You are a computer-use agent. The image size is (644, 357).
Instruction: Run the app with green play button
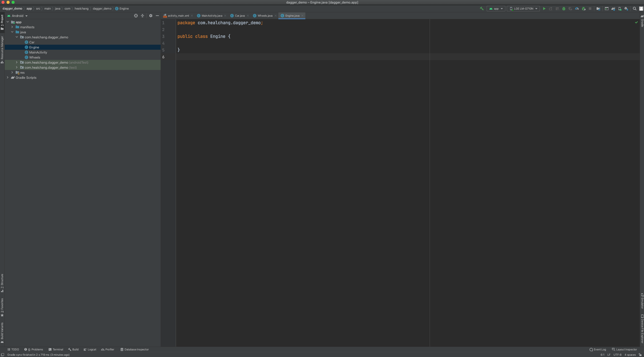coord(544,9)
